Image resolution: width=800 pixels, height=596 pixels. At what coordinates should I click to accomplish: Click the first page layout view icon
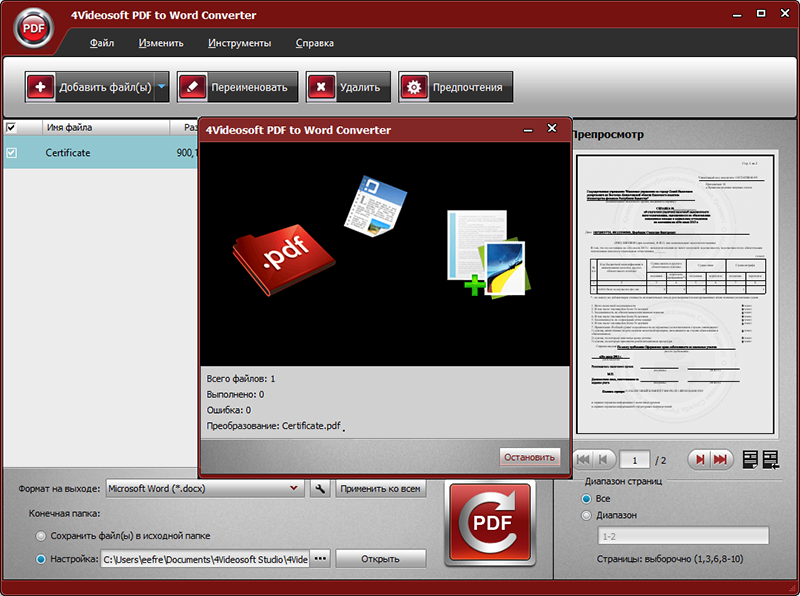tap(750, 460)
